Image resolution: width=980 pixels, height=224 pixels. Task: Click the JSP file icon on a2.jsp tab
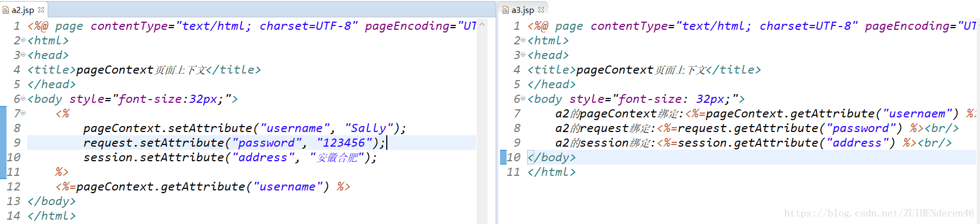(6, 10)
